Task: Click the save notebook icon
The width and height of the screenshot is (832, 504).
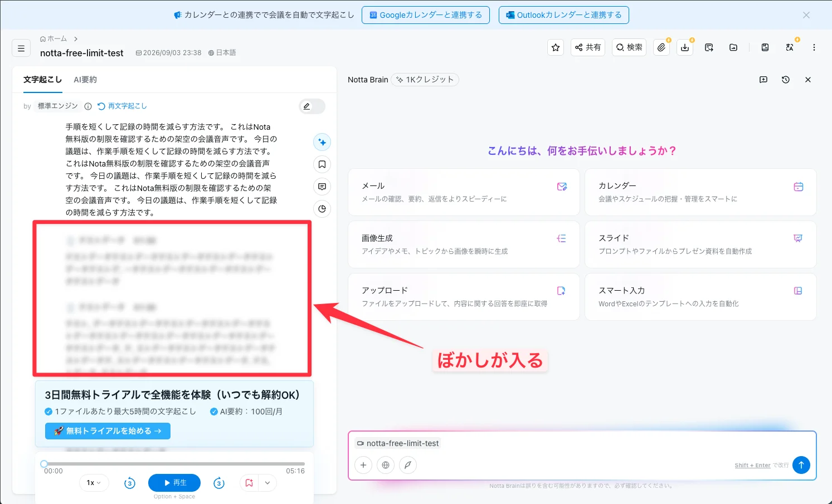Action: tap(765, 47)
